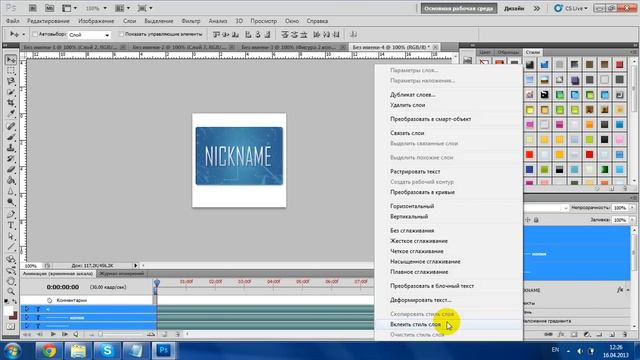Click the add layer style fx icon
Viewport: 640px width, 360px height.
click(561, 334)
